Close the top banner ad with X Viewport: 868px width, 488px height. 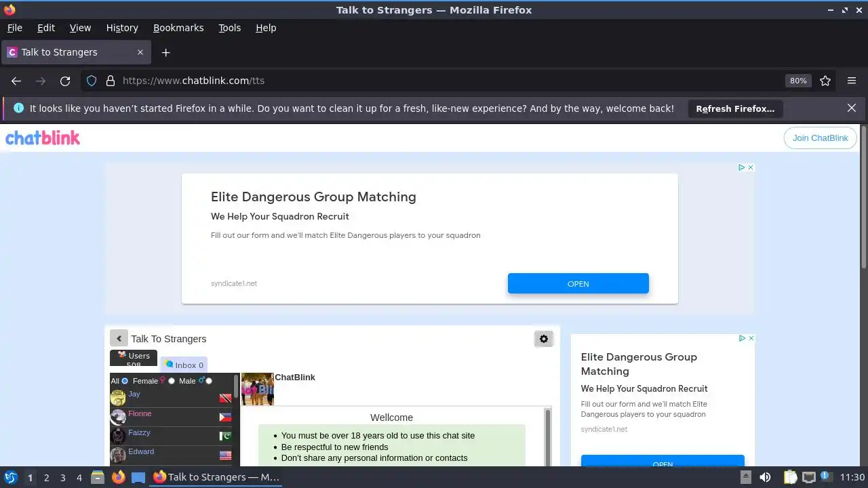[x=750, y=167]
